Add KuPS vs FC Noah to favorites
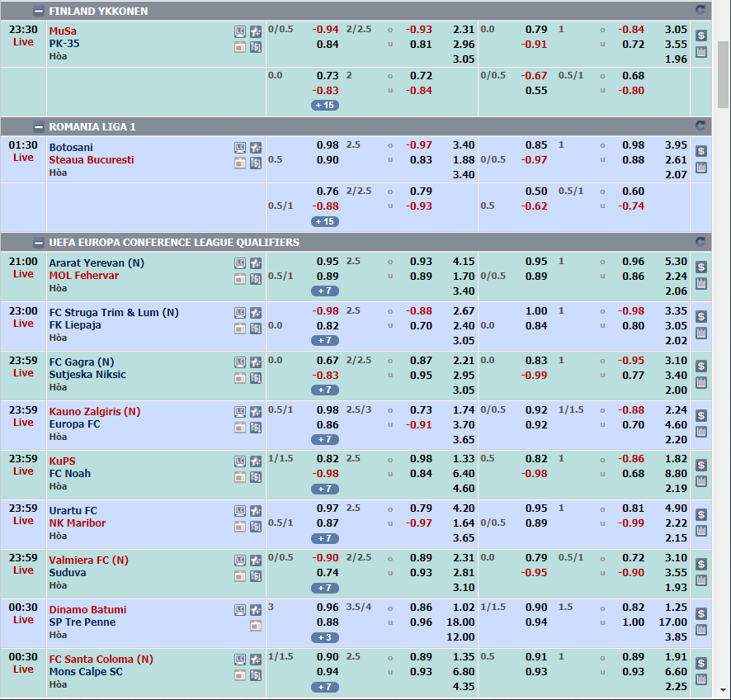The height and width of the screenshot is (700, 731). point(256,461)
